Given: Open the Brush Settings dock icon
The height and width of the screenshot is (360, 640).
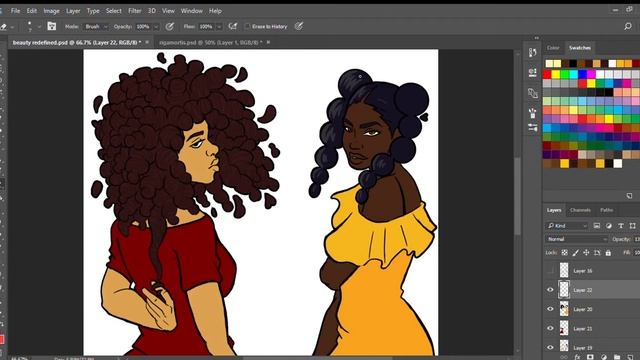Looking at the screenshot, I should 533,127.
